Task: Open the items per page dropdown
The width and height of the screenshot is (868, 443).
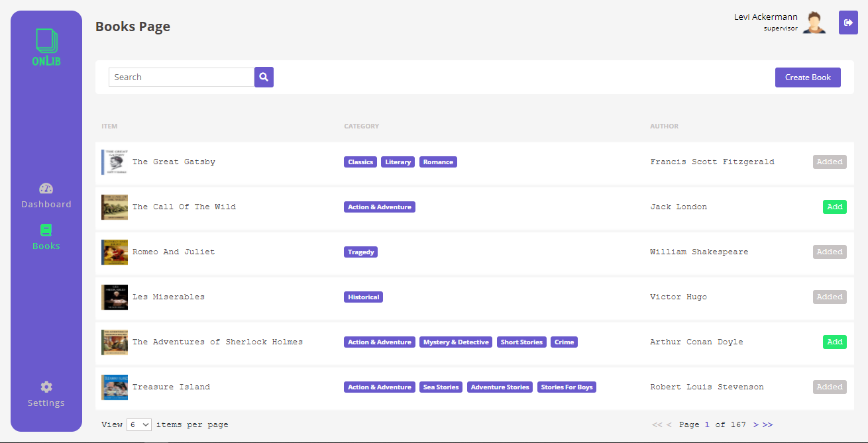Action: pyautogui.click(x=139, y=424)
